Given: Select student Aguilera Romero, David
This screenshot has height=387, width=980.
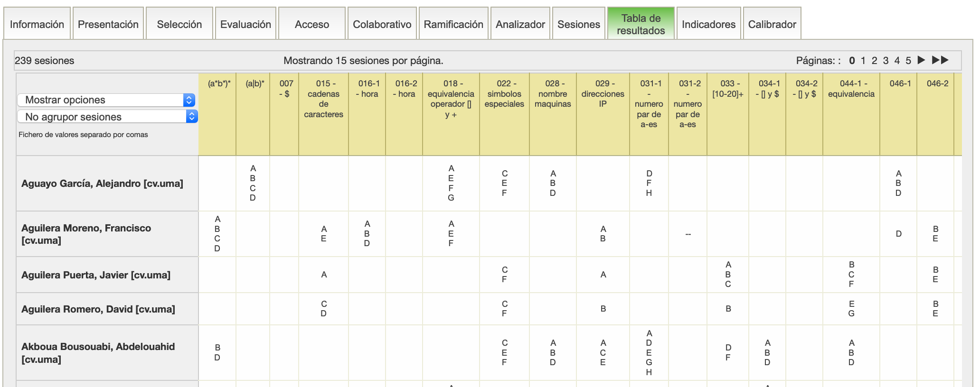Looking at the screenshot, I should (x=98, y=309).
